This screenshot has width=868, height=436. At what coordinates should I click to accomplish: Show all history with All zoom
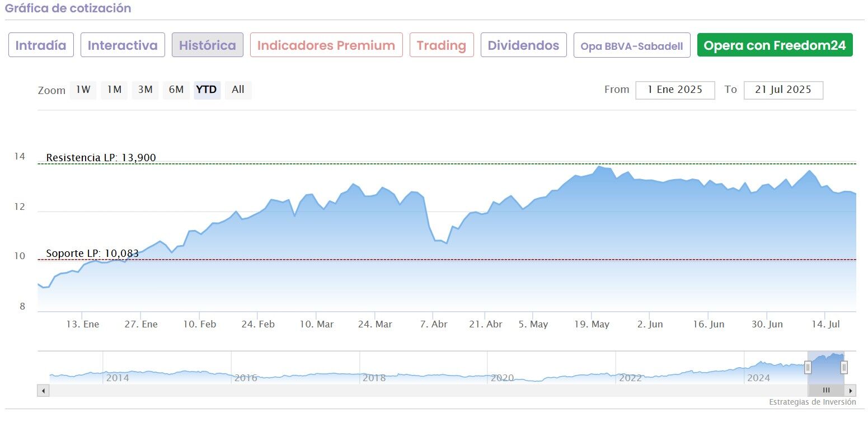point(238,90)
